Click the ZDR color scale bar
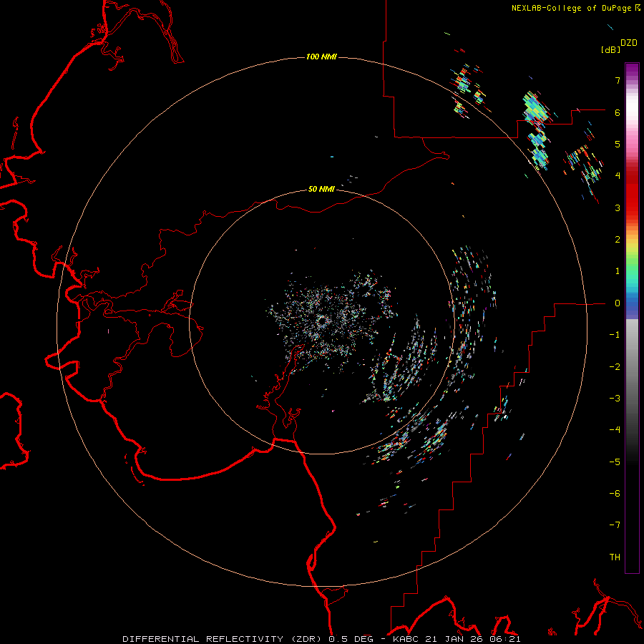 pyautogui.click(x=632, y=318)
